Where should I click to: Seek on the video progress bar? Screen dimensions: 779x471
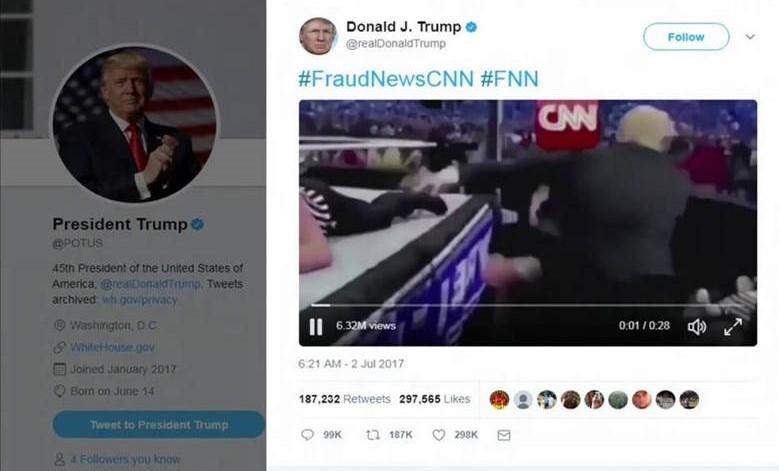528,305
